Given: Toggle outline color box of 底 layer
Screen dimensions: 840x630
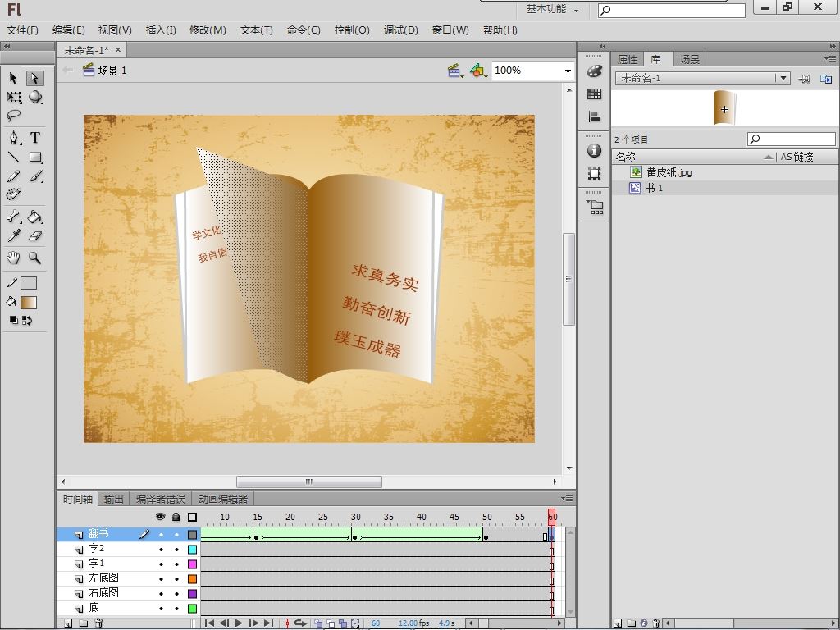Looking at the screenshot, I should click(192, 609).
